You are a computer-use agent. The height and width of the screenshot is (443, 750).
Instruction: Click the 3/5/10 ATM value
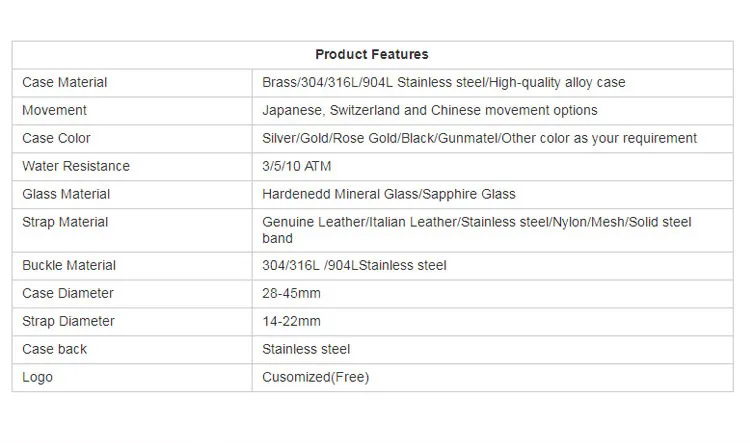click(x=296, y=166)
